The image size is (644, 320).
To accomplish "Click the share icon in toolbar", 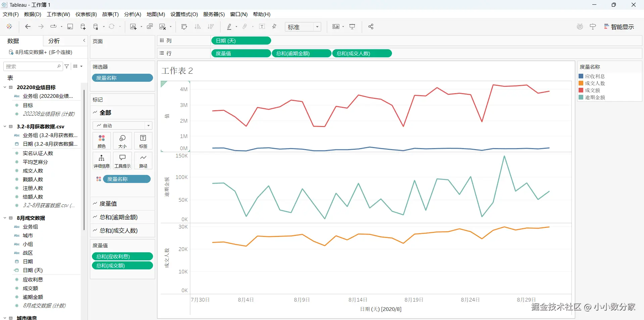I will coord(371,26).
